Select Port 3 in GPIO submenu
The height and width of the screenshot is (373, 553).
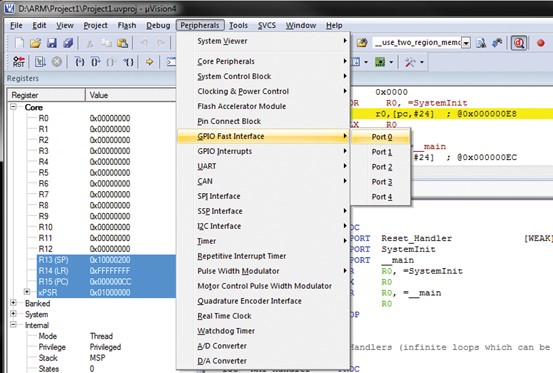[381, 182]
